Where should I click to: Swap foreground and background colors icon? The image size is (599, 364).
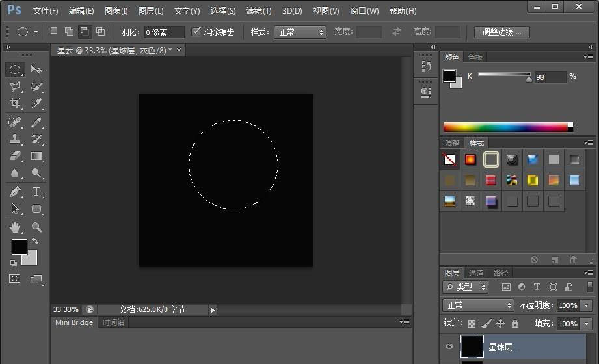tap(34, 241)
